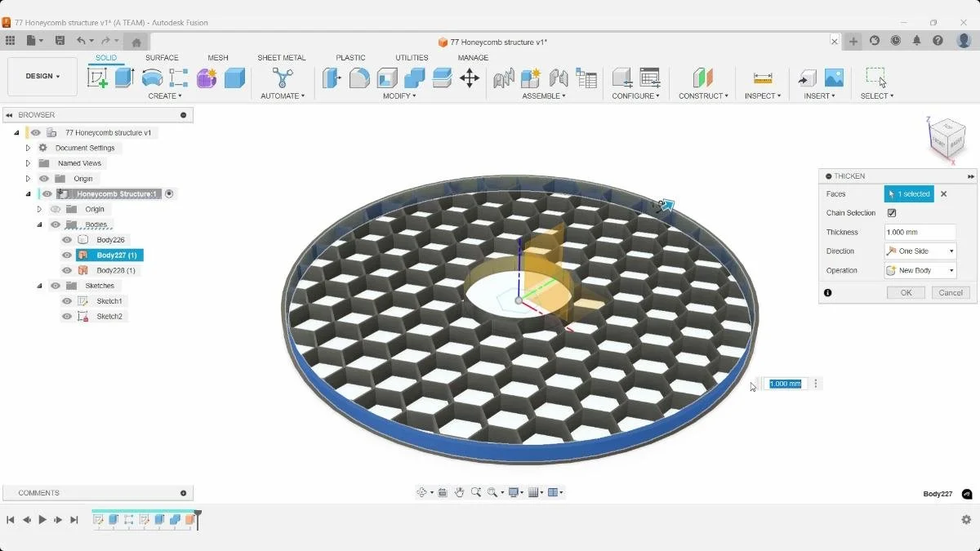Click the Select tool dashed-box icon

coord(876,78)
